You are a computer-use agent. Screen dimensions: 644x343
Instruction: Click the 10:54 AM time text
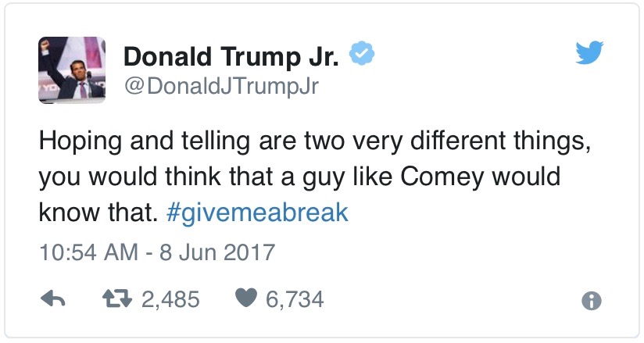pyautogui.click(x=88, y=253)
